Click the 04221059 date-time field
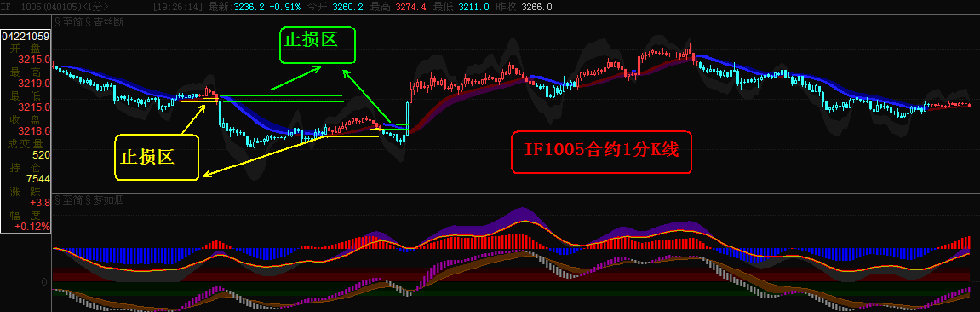This screenshot has height=312, width=980. 26,37
